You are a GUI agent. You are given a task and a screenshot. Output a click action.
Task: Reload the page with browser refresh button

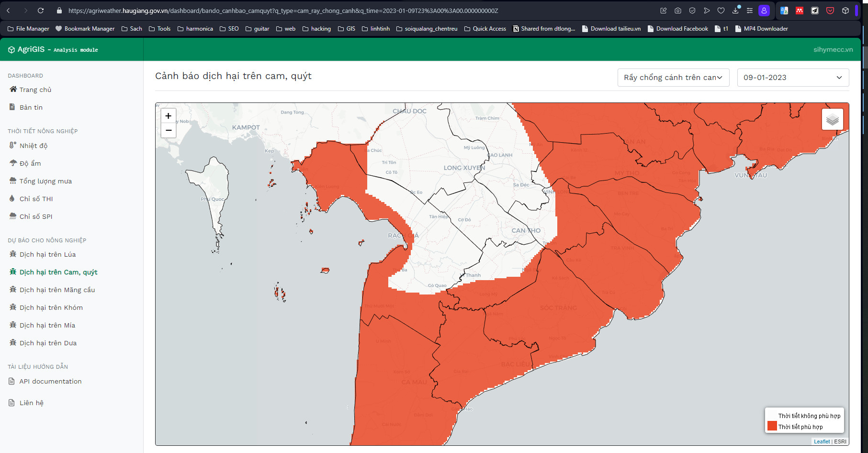tap(41, 11)
